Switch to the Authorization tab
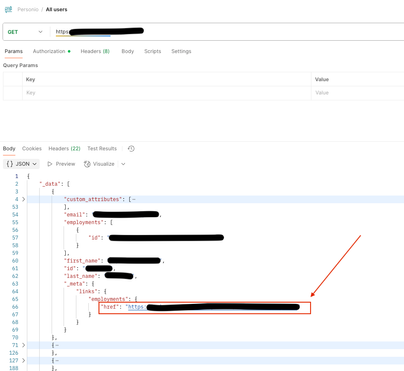 point(49,51)
